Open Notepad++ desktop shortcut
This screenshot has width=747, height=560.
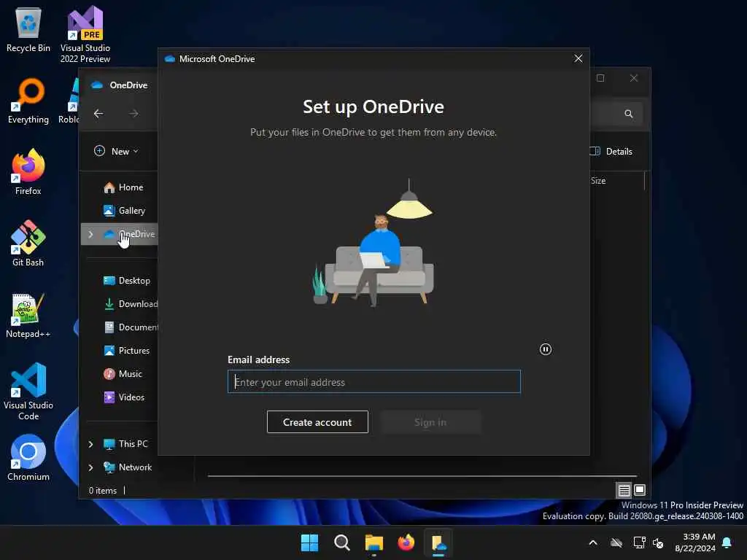click(x=28, y=315)
